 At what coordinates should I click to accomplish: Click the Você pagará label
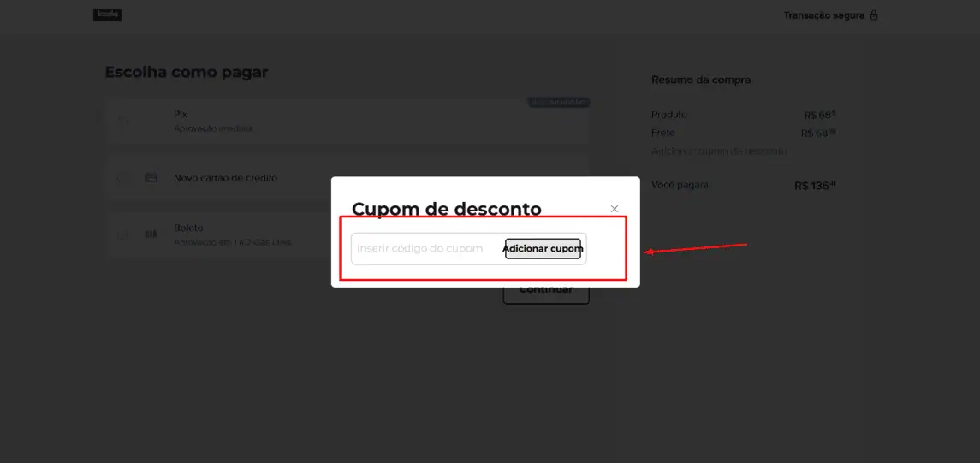(x=680, y=186)
